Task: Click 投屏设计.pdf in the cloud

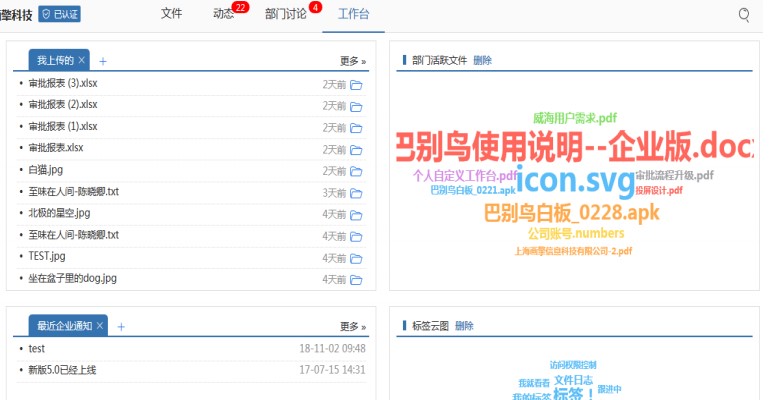Action: (659, 190)
